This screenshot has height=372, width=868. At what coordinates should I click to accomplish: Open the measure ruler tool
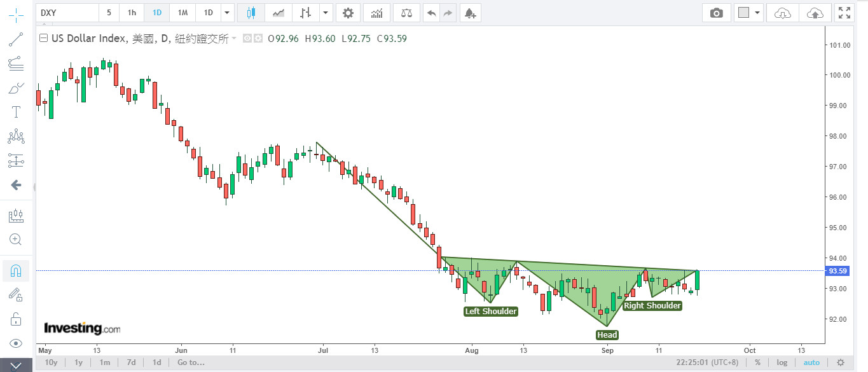16,216
